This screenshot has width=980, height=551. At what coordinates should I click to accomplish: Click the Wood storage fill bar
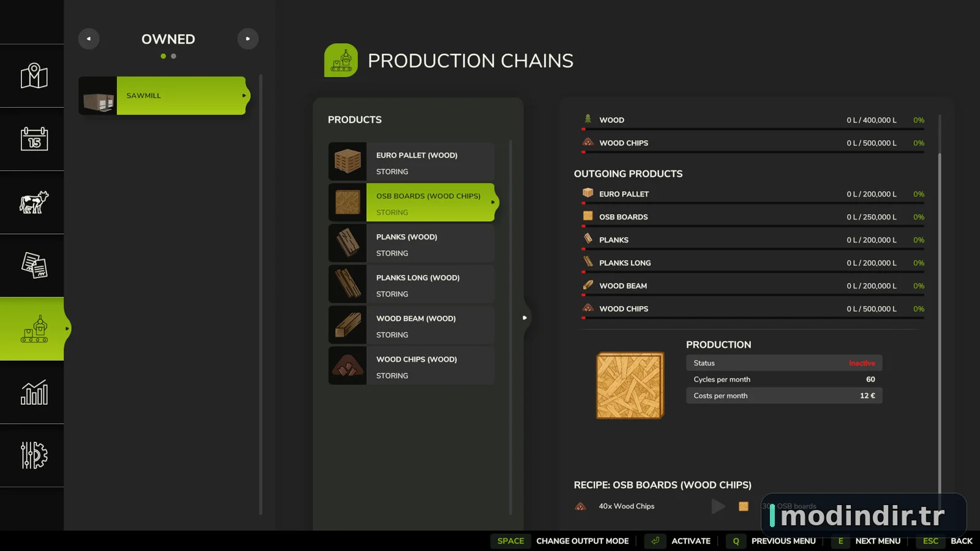pyautogui.click(x=753, y=129)
